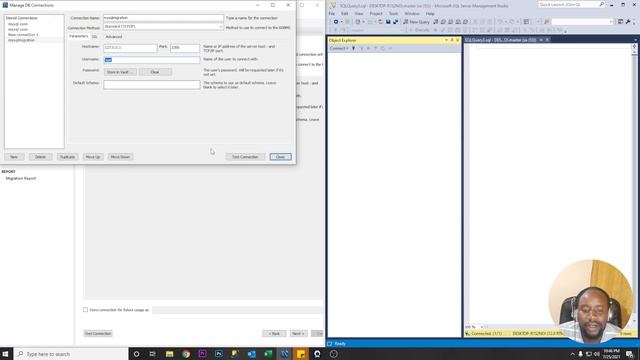The width and height of the screenshot is (640, 360).
Task: Open the Find combo box dropdown in SSMS toolbar
Action: point(611,22)
